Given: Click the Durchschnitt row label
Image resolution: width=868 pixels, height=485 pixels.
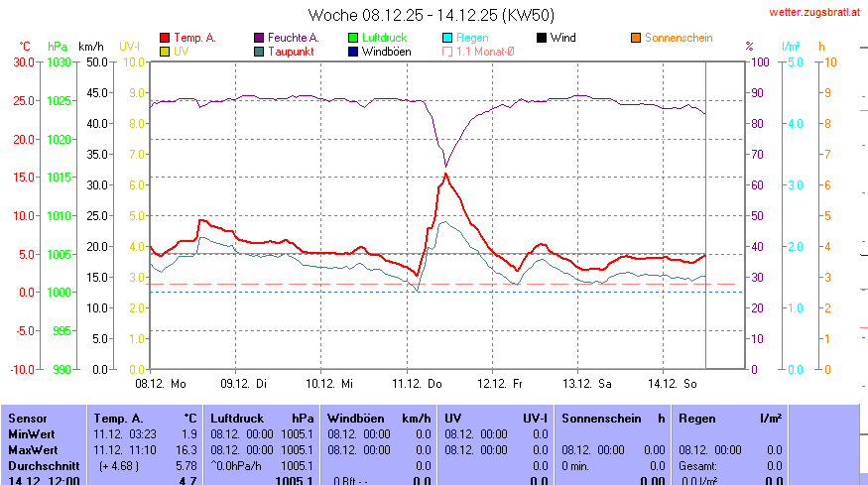Looking at the screenshot, I should coord(43,464).
